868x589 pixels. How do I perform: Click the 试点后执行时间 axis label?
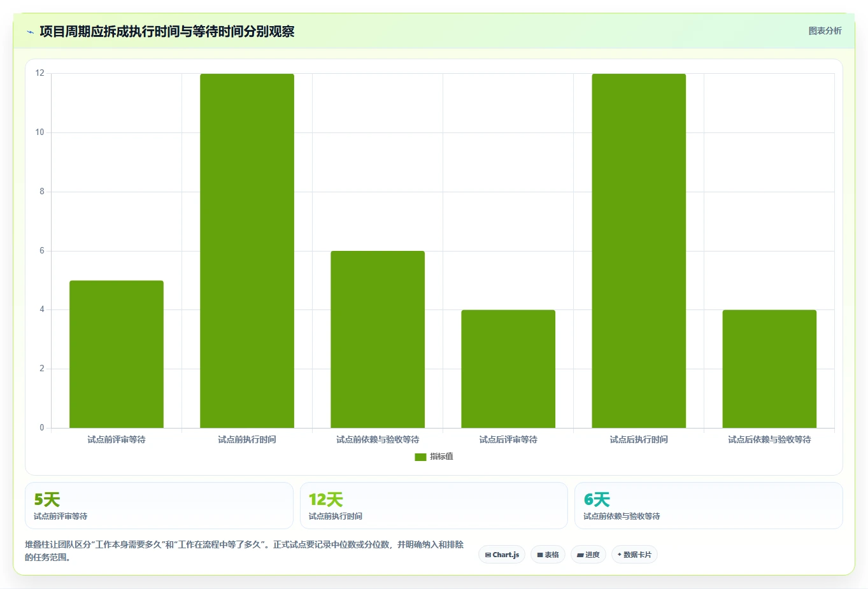pyautogui.click(x=639, y=439)
